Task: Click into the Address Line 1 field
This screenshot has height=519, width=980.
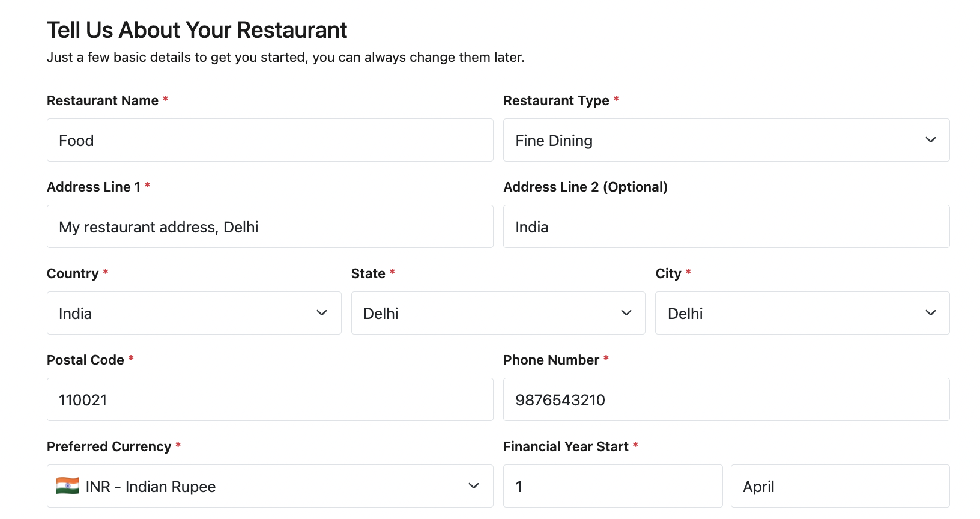Action: pos(270,226)
